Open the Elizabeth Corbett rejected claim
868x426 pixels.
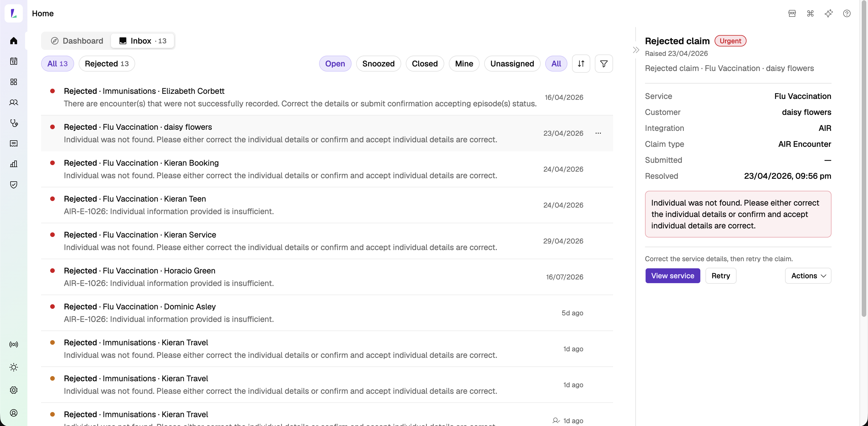pyautogui.click(x=327, y=98)
